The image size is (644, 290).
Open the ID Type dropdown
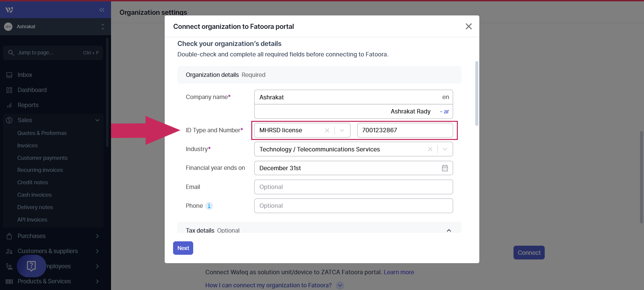[x=342, y=130]
